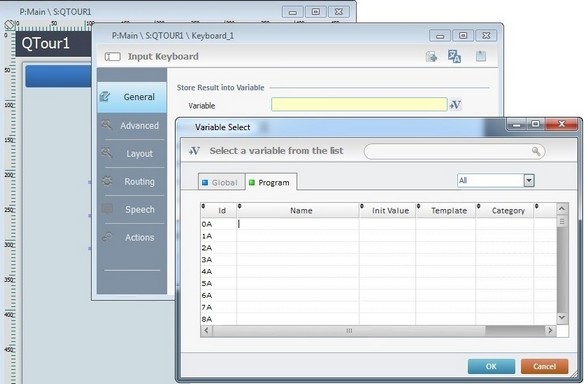Click the vertical scrollbar down arrow

point(562,318)
